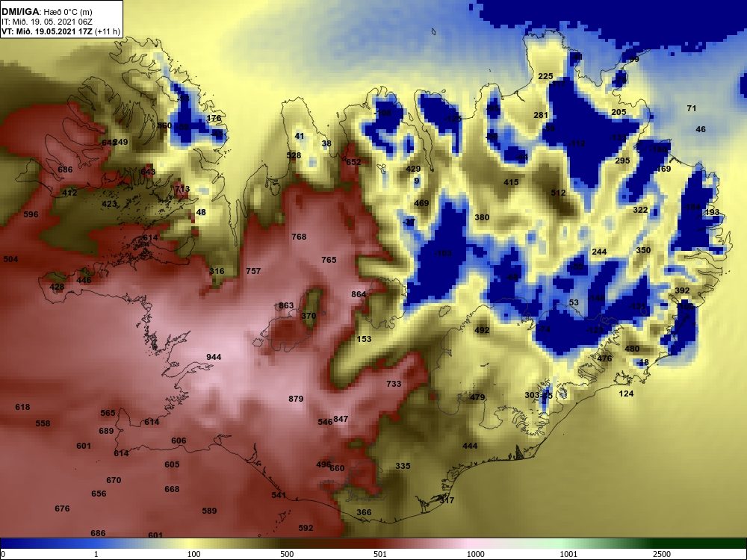
Task: Click the 944 value on the map
Action: 214,357
